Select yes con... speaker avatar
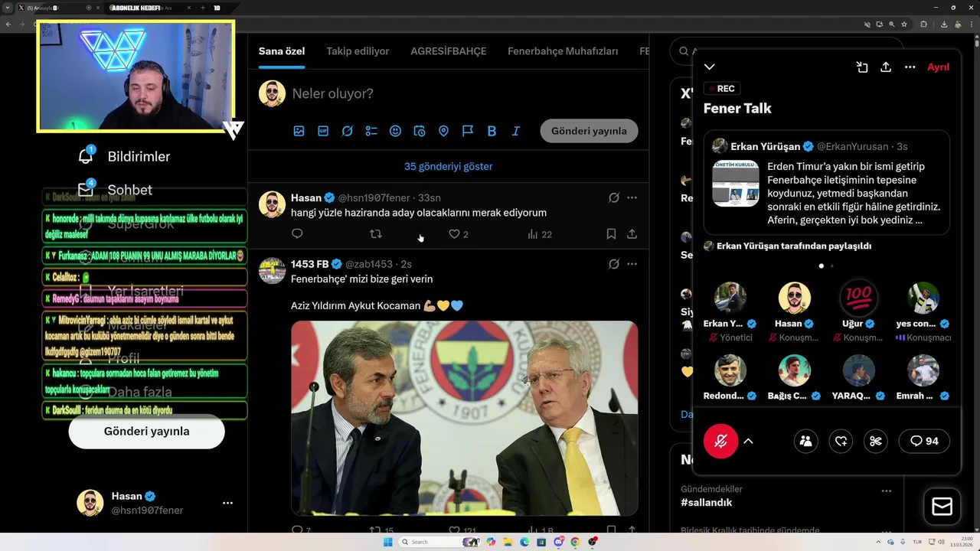Screen dimensions: 980x551 (x=923, y=298)
